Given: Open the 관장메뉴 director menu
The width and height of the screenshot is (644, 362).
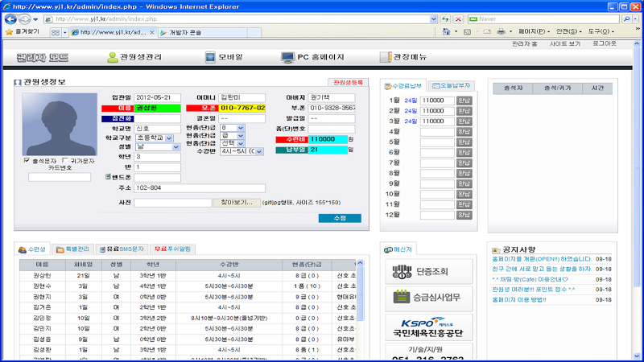Looking at the screenshot, I should pos(403,57).
